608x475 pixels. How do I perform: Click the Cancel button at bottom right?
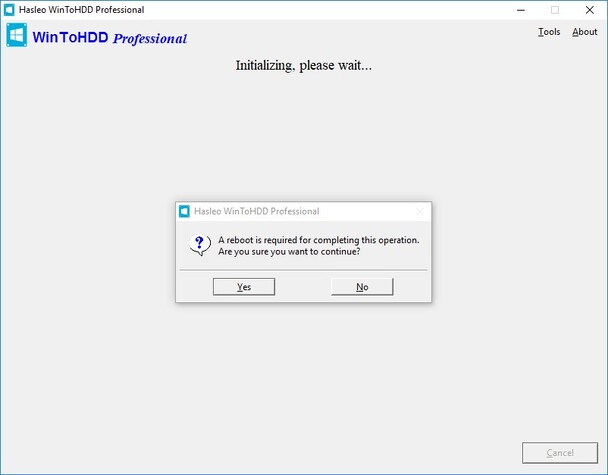(x=560, y=453)
